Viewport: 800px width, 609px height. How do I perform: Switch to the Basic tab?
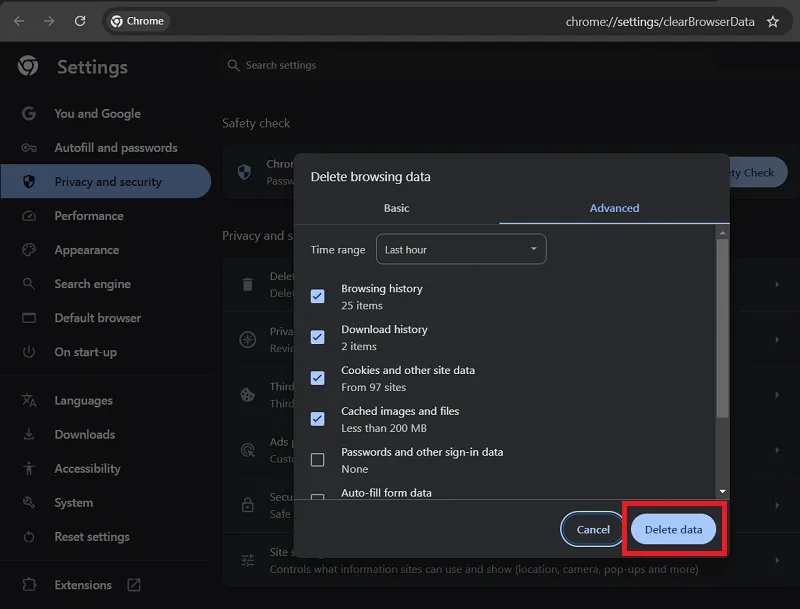396,208
